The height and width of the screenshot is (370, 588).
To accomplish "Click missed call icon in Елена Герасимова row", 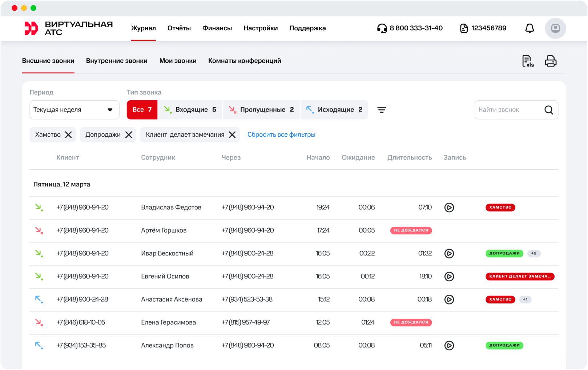I will pos(39,322).
